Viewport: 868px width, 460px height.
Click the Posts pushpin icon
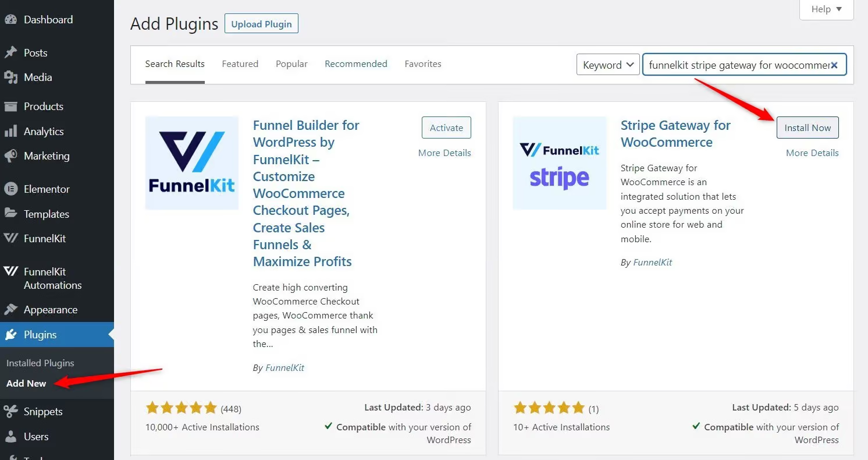pyautogui.click(x=10, y=52)
